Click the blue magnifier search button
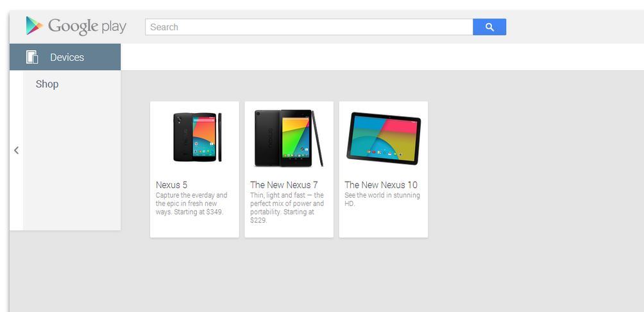The height and width of the screenshot is (312, 644). 489,27
